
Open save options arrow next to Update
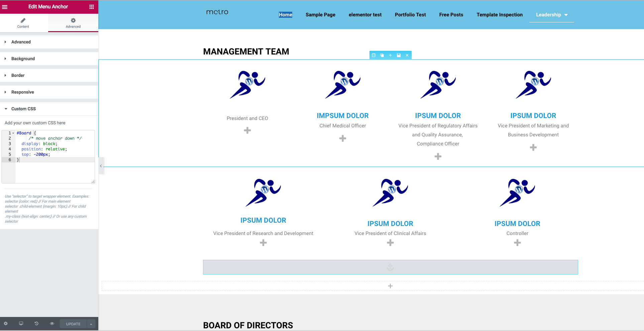pos(91,324)
